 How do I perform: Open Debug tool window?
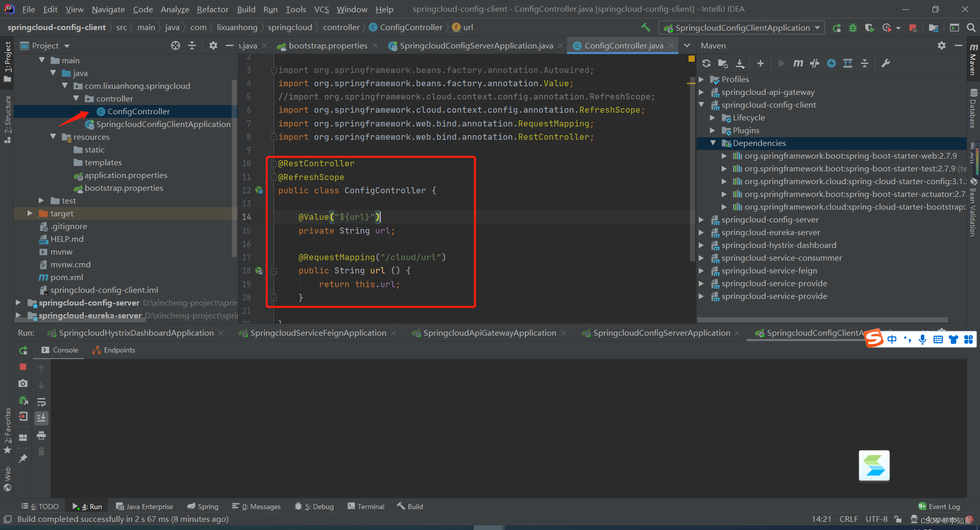pos(314,507)
